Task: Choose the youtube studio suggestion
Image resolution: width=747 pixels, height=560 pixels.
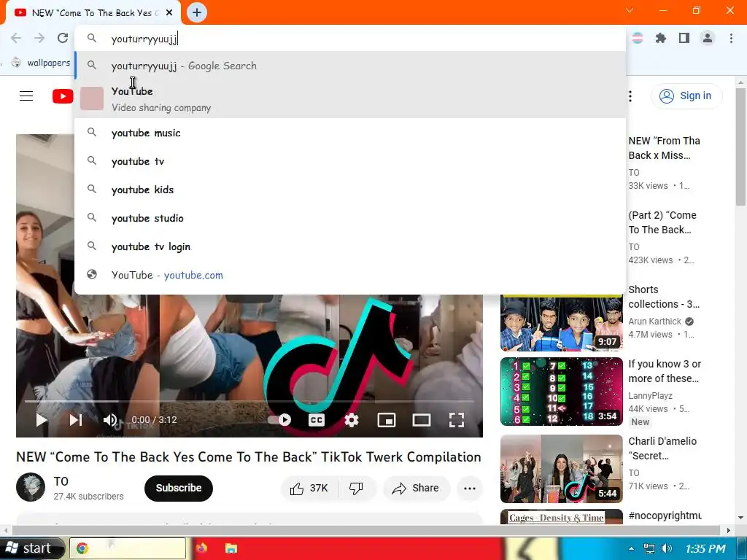Action: pos(350,218)
